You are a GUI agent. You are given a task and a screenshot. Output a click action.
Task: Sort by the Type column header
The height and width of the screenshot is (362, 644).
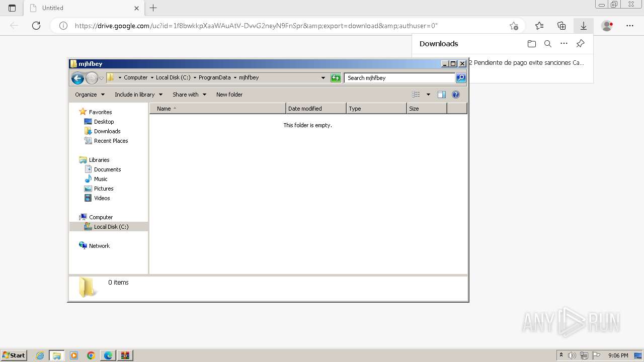tap(376, 109)
